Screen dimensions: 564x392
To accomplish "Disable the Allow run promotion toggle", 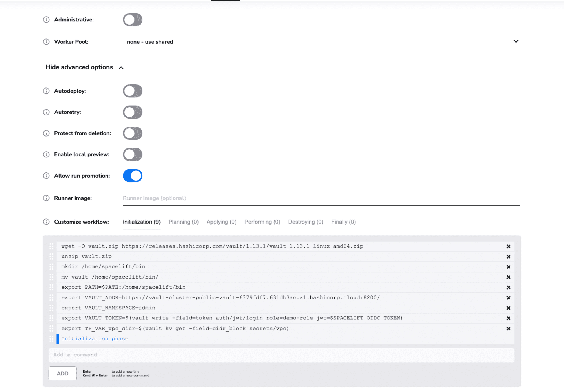I will coord(132,176).
